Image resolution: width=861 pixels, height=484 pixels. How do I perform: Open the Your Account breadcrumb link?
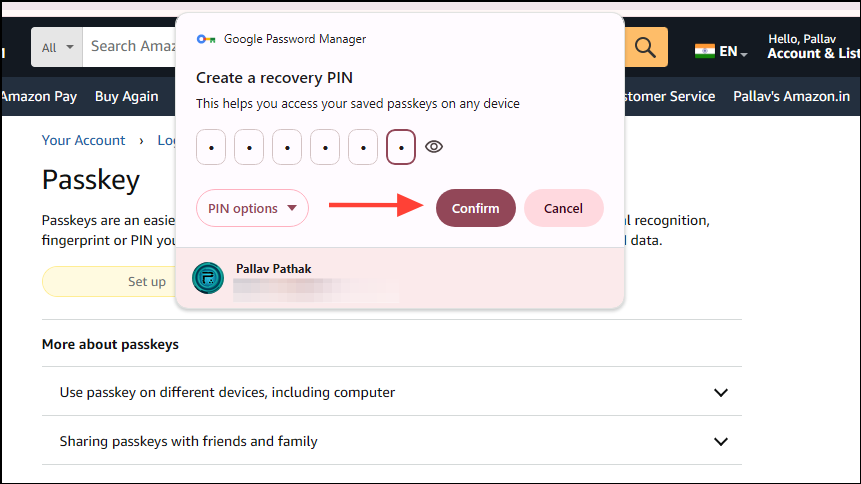83,140
